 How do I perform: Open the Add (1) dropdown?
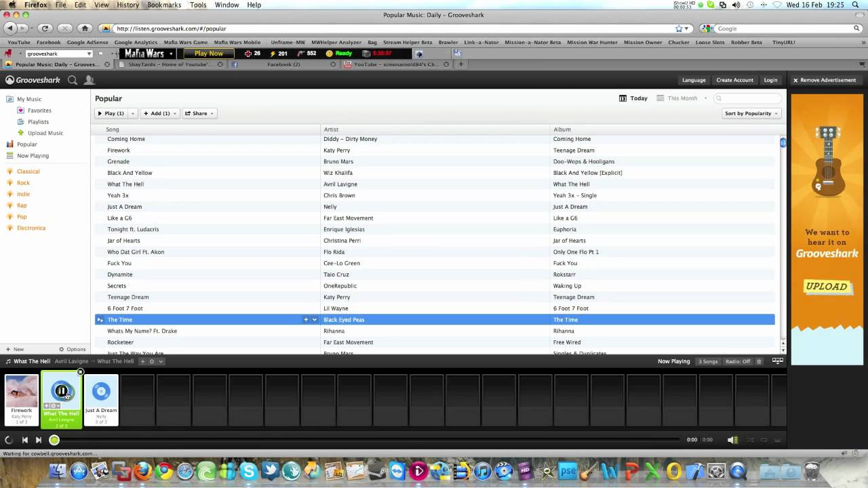159,113
